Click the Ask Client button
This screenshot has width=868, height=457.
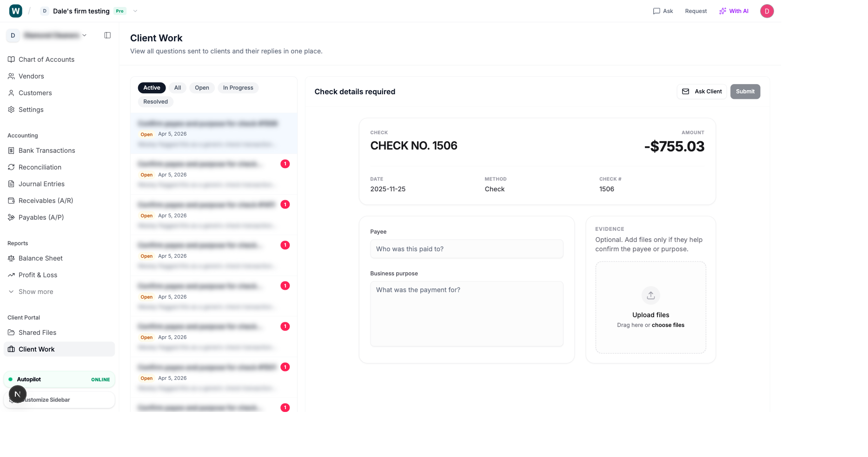tap(702, 91)
